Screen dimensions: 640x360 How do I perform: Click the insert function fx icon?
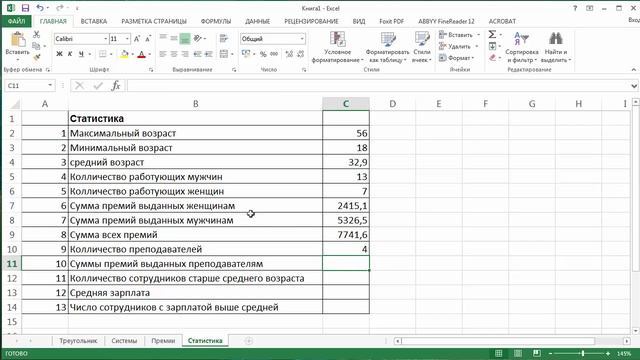[x=116, y=86]
